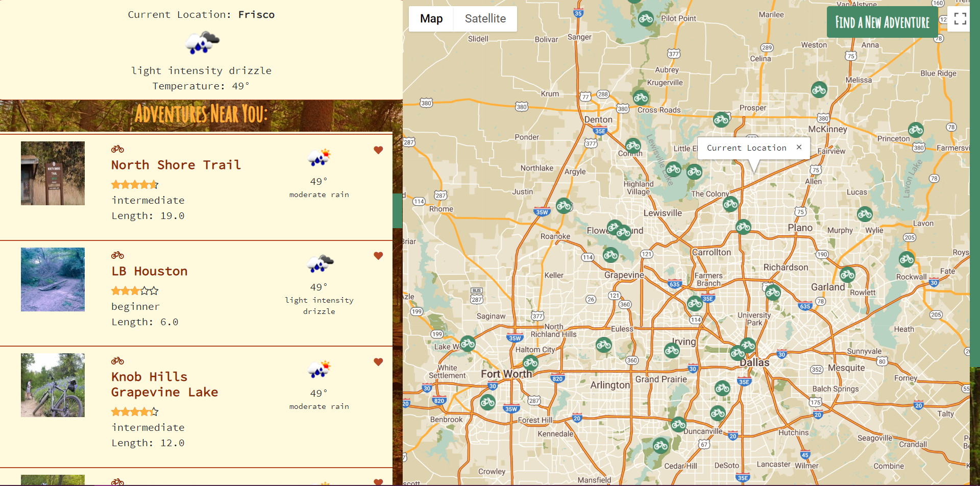The image size is (980, 486).
Task: Click the bike marker near Pilot Point
Action: pyautogui.click(x=646, y=19)
